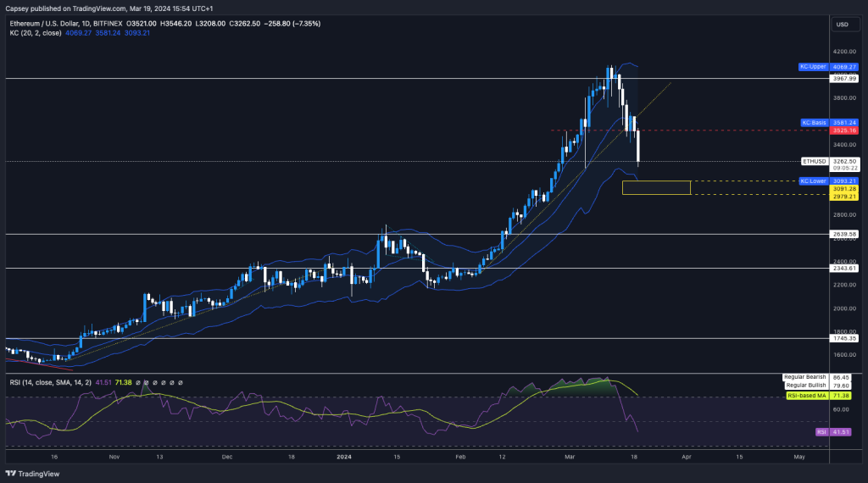Image resolution: width=868 pixels, height=483 pixels.
Task: Click the purple RSI 41.51 value label
Action: coord(821,431)
